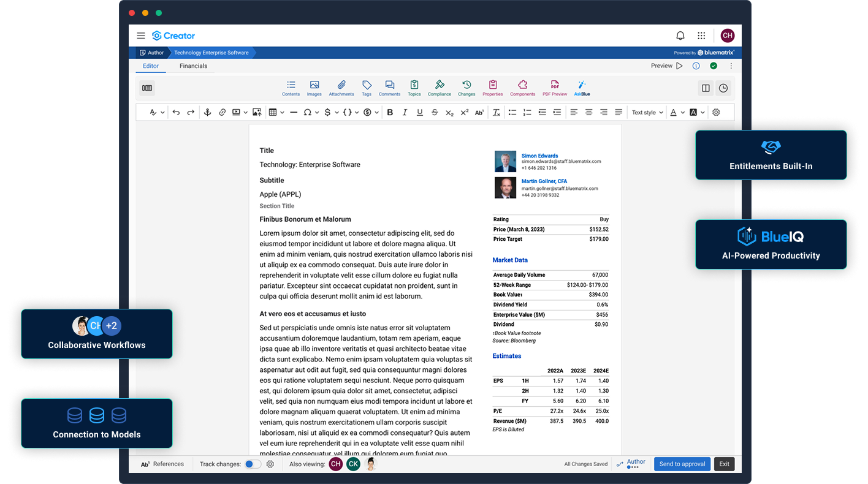Viewport: 868px width, 484px height.
Task: Toggle the Track changes switch
Action: (253, 464)
